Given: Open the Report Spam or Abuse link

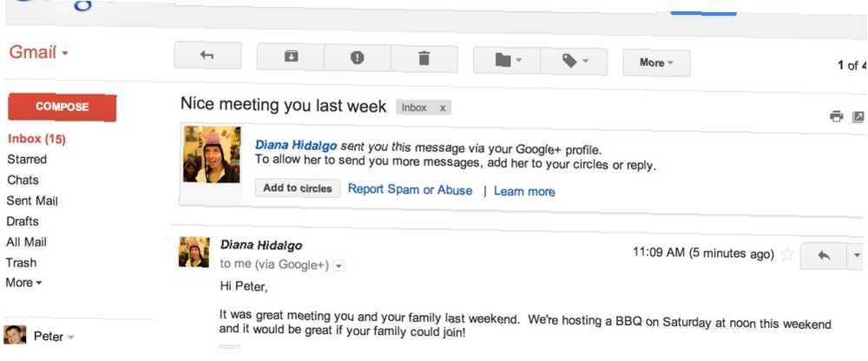Looking at the screenshot, I should click(x=410, y=190).
